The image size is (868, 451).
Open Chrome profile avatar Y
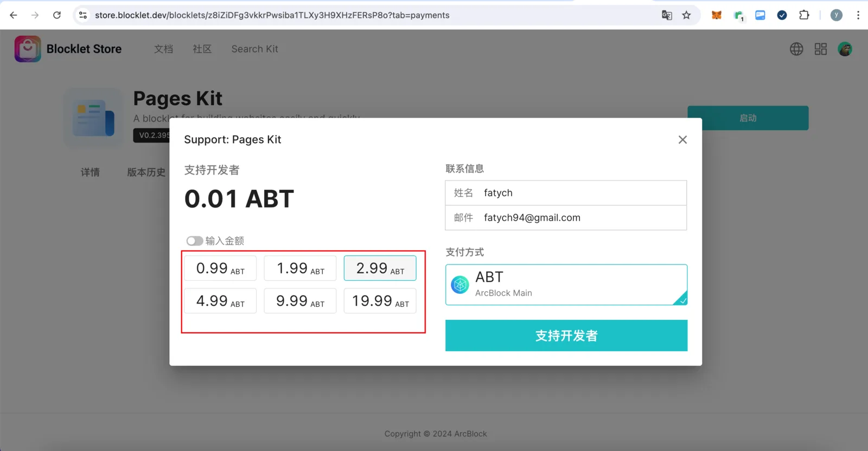click(x=837, y=15)
